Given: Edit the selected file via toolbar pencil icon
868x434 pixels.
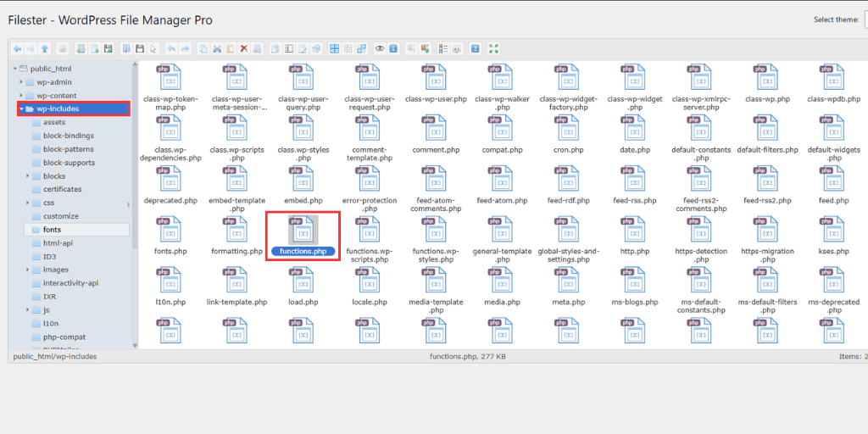Looking at the screenshot, I should [x=303, y=48].
